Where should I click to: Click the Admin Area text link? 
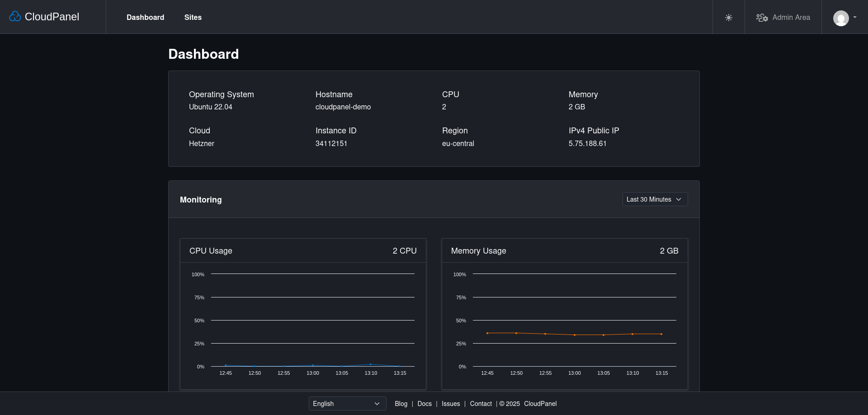click(x=791, y=17)
